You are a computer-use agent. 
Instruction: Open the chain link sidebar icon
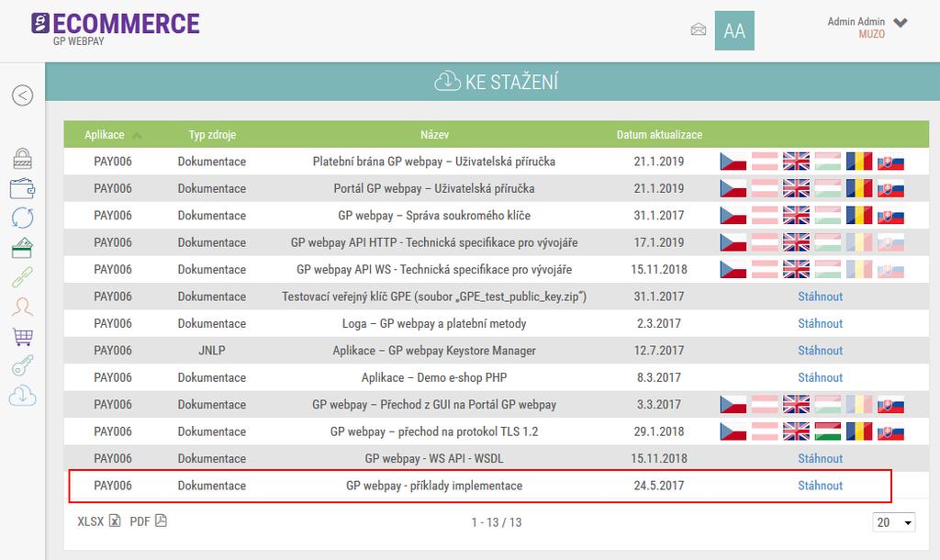pos(23,277)
